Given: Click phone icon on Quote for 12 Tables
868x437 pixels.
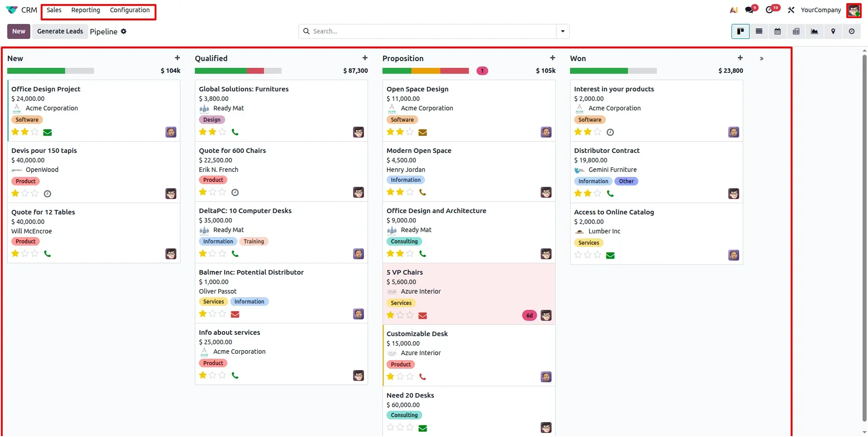Looking at the screenshot, I should (x=47, y=254).
